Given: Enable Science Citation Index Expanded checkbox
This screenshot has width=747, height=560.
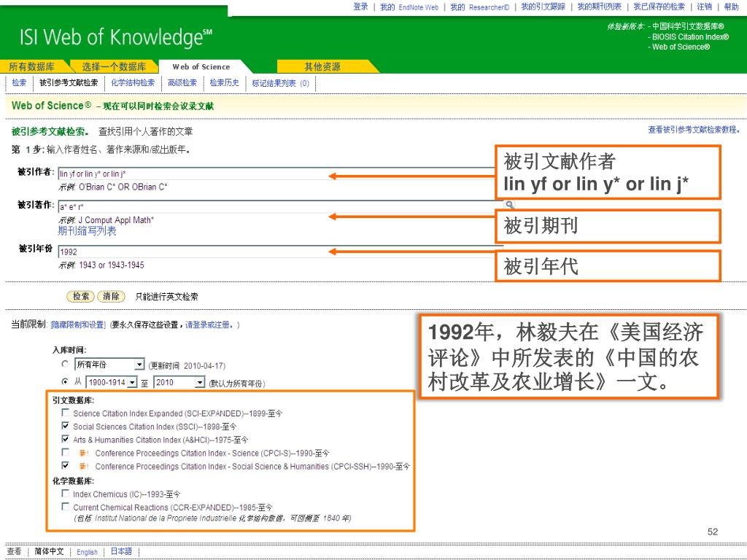Looking at the screenshot, I should point(65,413).
